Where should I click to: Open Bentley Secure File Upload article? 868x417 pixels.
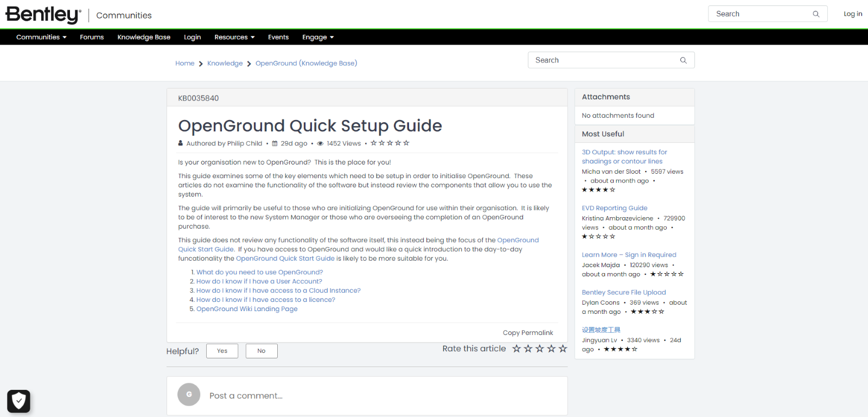click(x=624, y=293)
